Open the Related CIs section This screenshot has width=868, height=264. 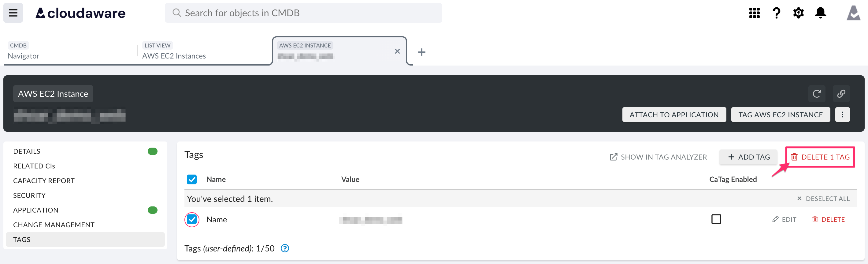(x=34, y=166)
